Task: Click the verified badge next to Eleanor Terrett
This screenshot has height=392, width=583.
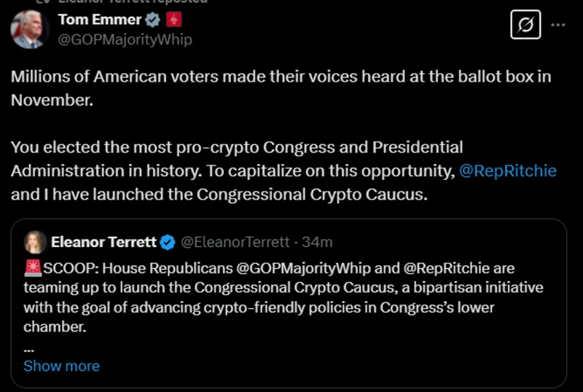Action: [x=167, y=241]
